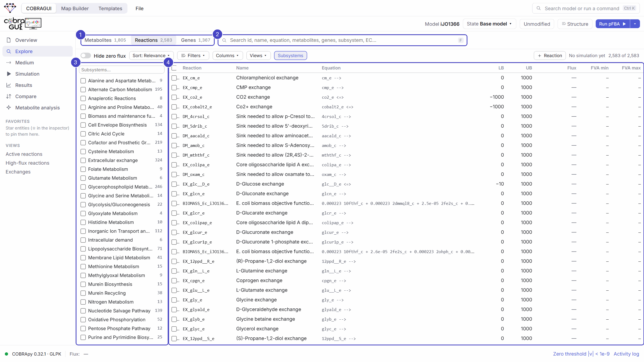
Task: Click the reactions search input field
Action: point(342,40)
